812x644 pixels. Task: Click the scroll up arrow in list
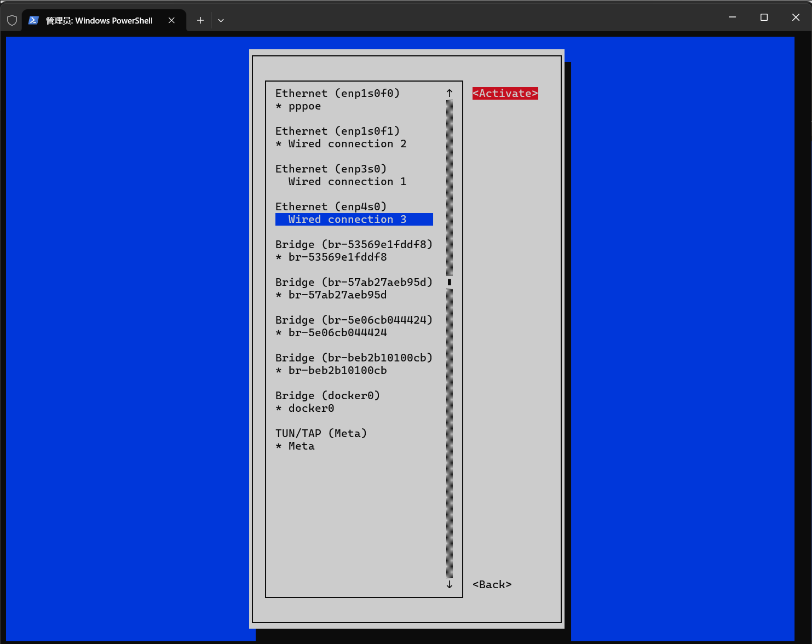[450, 93]
